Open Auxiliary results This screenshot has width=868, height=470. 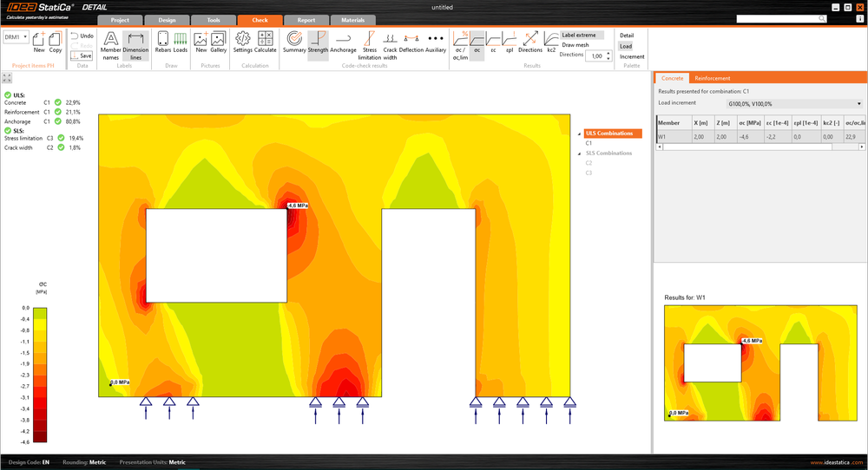point(436,42)
